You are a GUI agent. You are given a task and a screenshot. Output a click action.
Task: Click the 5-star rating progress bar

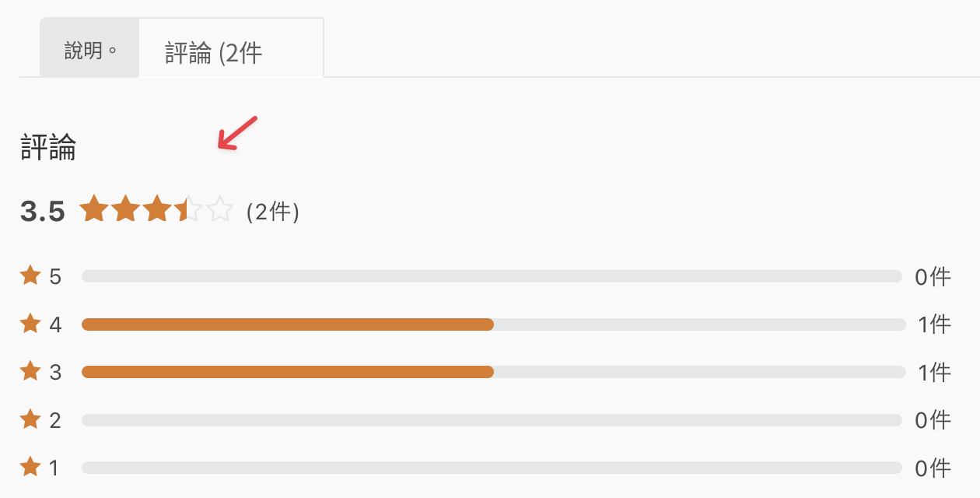pyautogui.click(x=492, y=276)
